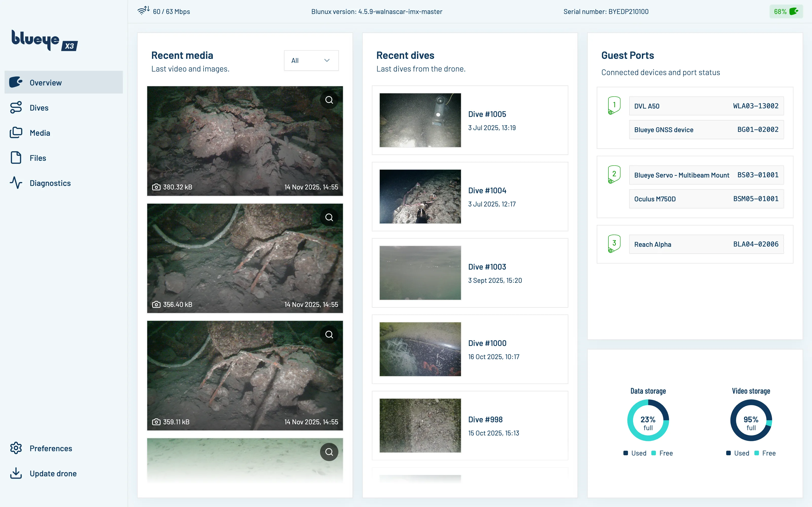Click the Media folder icon
The height and width of the screenshot is (507, 812).
pos(16,132)
